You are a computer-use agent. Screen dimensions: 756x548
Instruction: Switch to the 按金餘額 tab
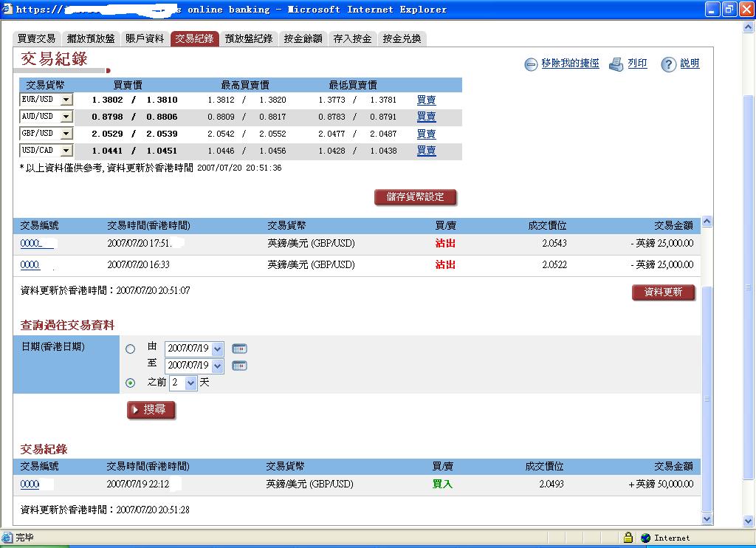pos(303,38)
